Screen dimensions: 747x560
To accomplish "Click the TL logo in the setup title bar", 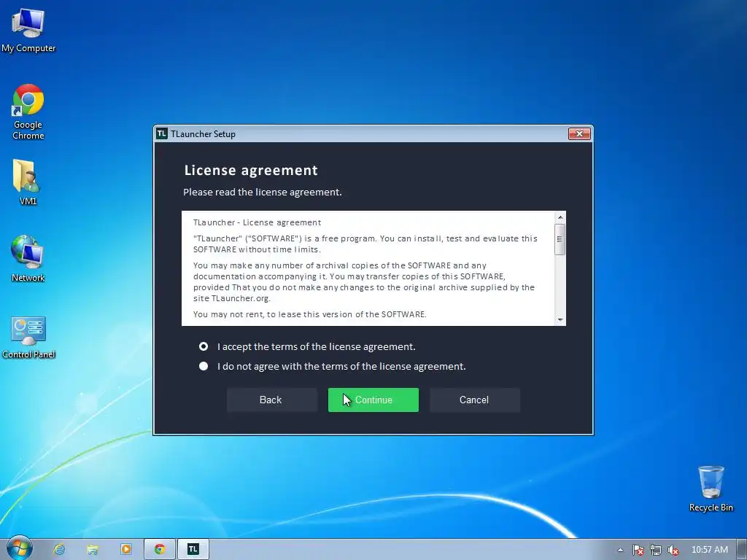I will 162,134.
